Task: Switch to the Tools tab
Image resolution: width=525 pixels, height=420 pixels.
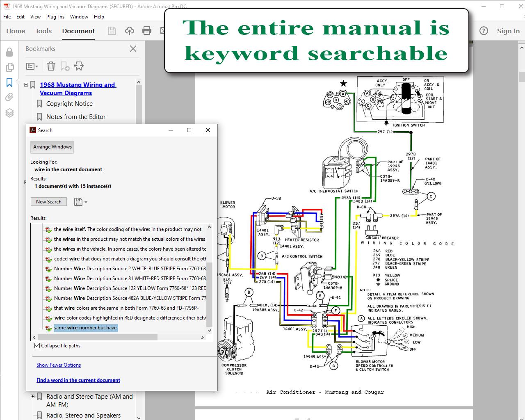Action: click(x=43, y=31)
